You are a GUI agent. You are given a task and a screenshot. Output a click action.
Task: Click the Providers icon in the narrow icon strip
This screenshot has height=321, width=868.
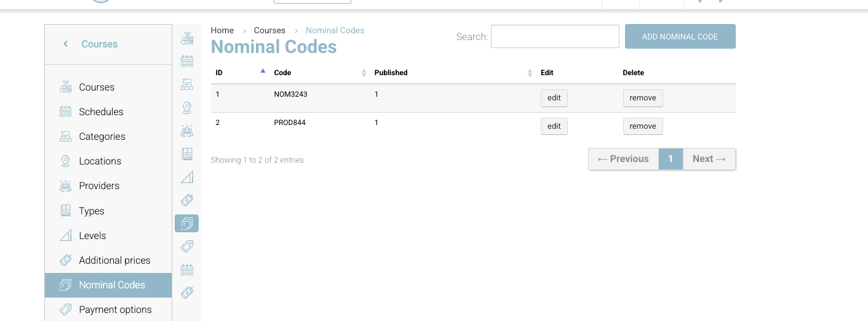point(187,131)
